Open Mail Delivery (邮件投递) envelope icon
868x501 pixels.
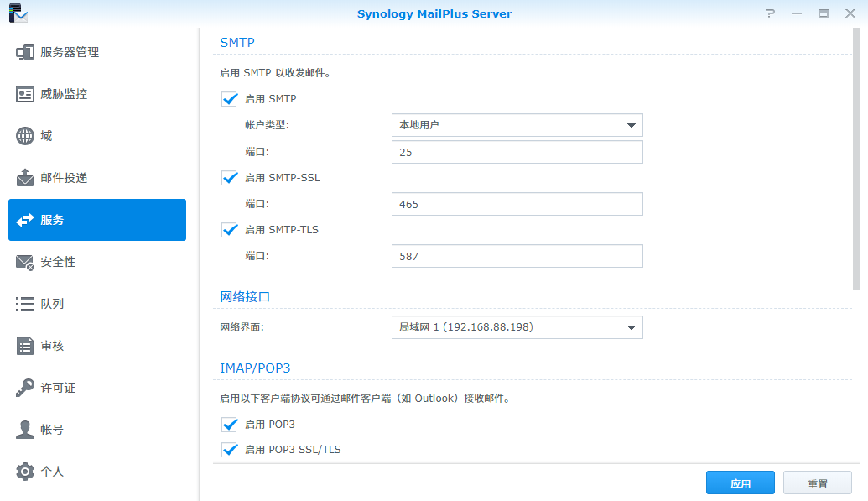(25, 178)
